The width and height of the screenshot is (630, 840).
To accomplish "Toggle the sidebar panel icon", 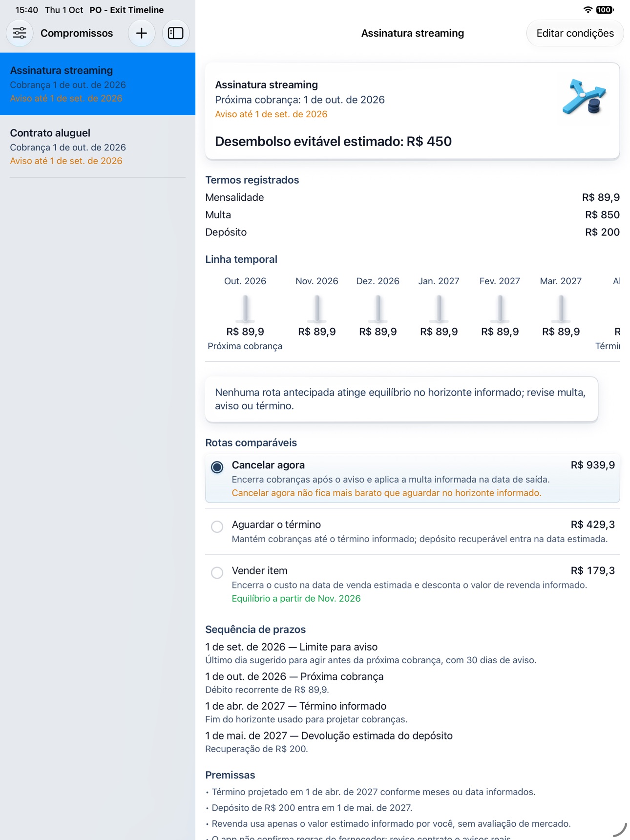I will pos(175,33).
